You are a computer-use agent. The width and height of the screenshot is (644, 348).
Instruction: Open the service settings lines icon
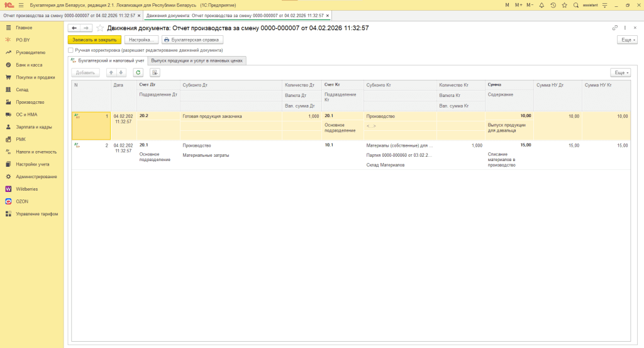click(604, 5)
